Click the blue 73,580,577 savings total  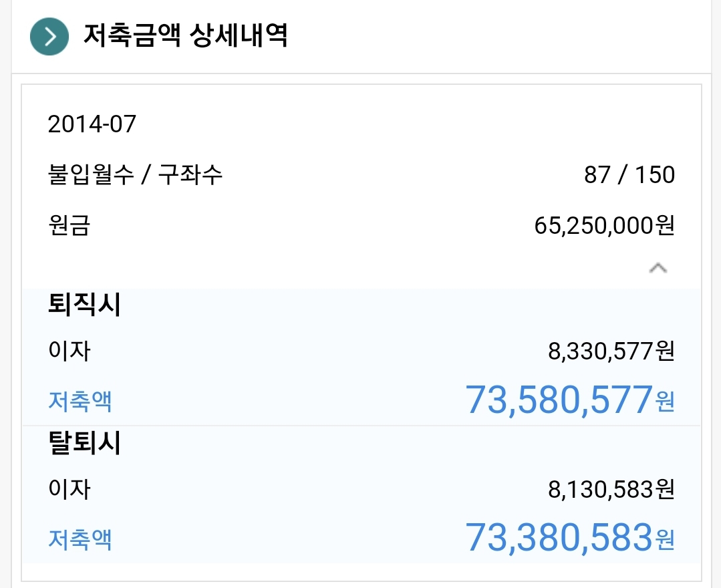tap(559, 400)
